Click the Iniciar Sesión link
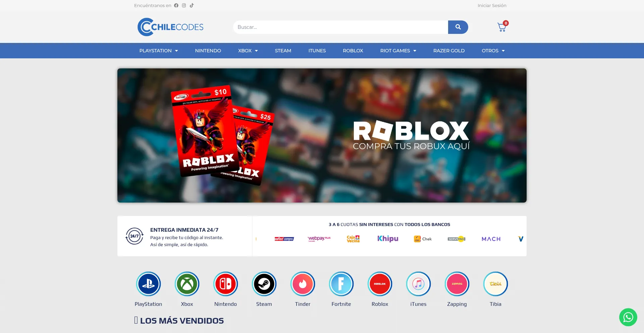This screenshot has width=644, height=333. coord(492,5)
